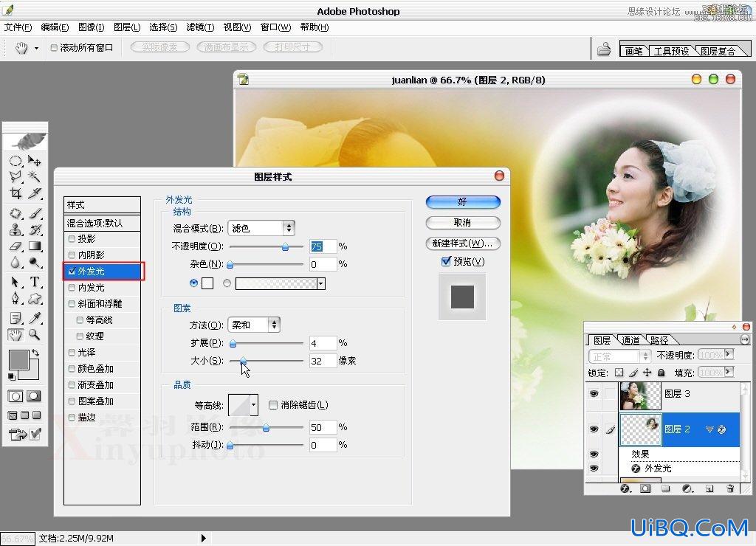Select the Type tool
Image resolution: width=756 pixels, height=546 pixels.
[35, 282]
